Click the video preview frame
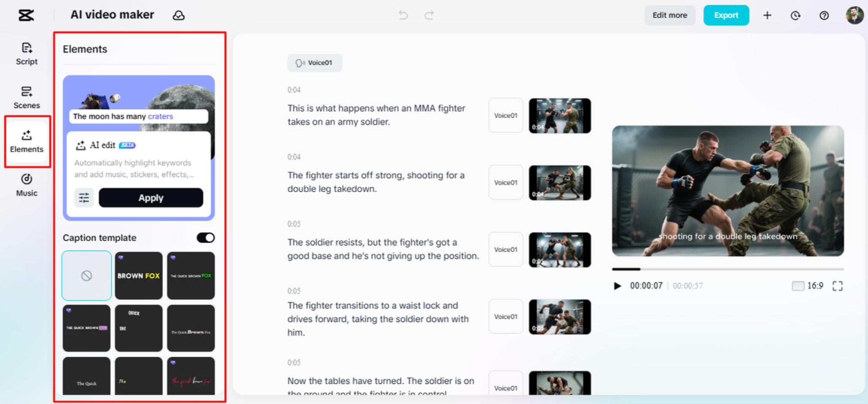This screenshot has width=868, height=404. pos(728,191)
